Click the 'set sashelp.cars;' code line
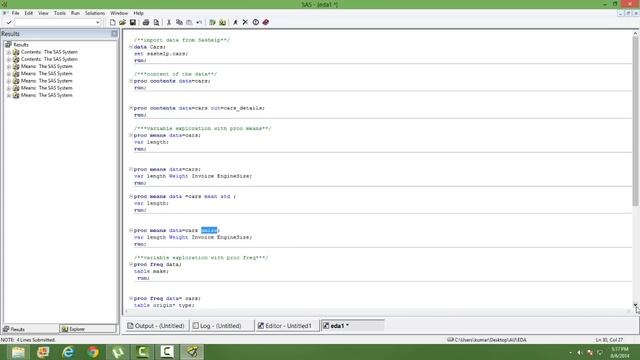640x360 pixels. pyautogui.click(x=161, y=54)
